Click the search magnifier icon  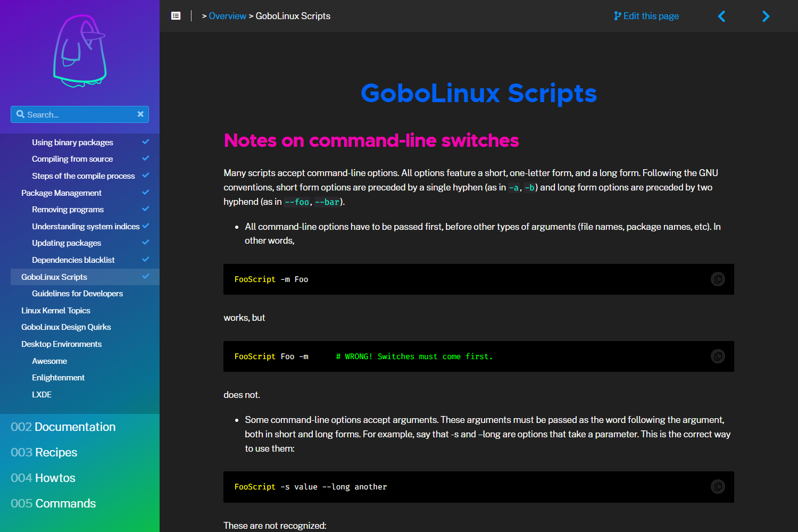tap(20, 114)
